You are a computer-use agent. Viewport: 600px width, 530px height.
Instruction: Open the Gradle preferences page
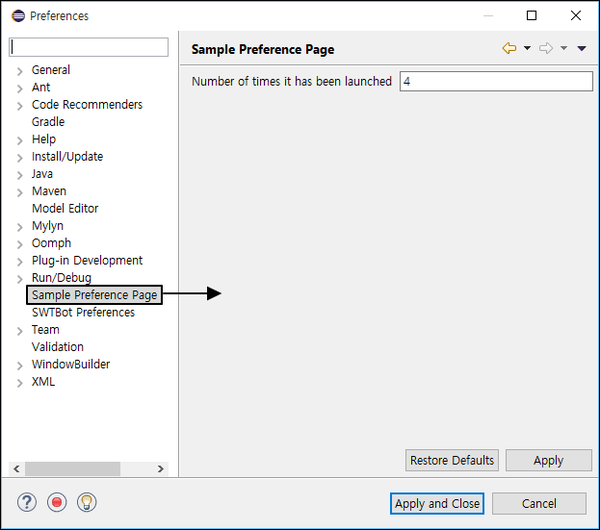click(x=48, y=122)
